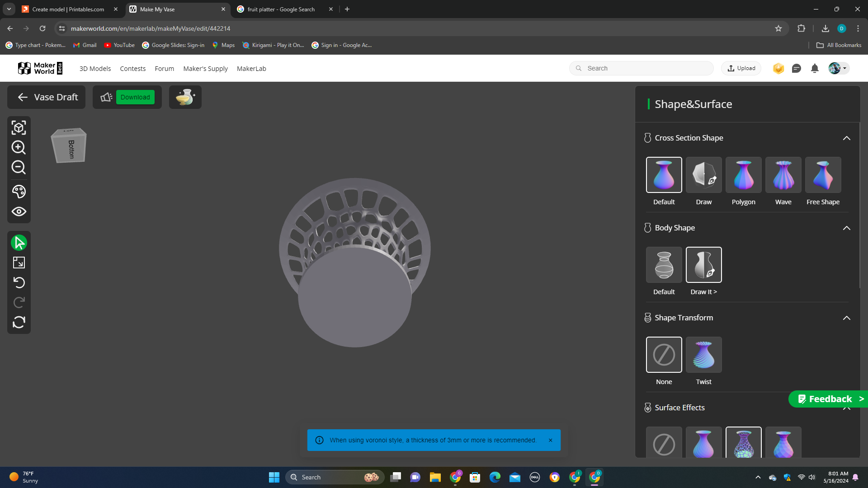The width and height of the screenshot is (868, 488).
Task: Dismiss the voronoi thickness notification
Action: click(x=550, y=440)
